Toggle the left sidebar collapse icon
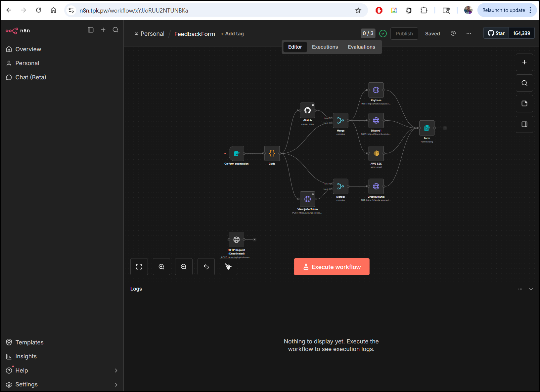This screenshot has width=540, height=392. [91, 30]
